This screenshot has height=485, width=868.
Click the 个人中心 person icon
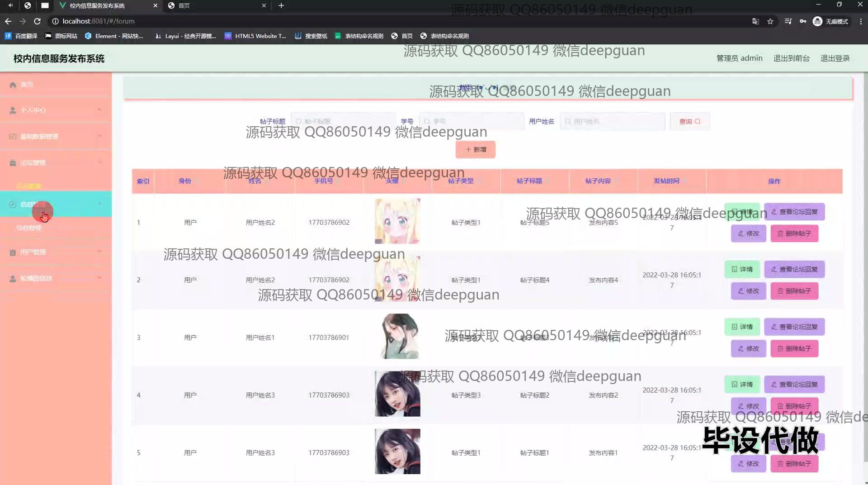click(13, 110)
